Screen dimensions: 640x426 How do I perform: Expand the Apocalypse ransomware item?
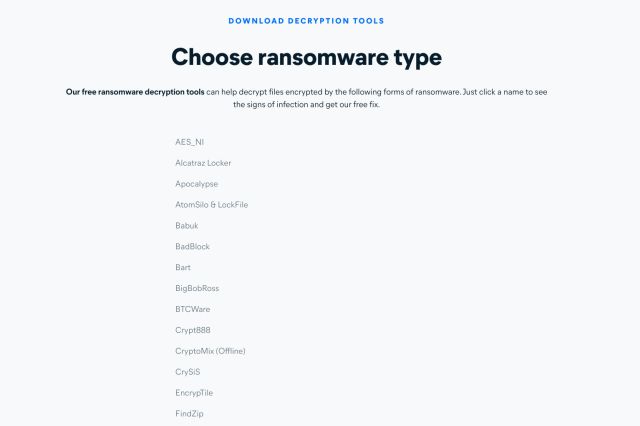pos(196,184)
